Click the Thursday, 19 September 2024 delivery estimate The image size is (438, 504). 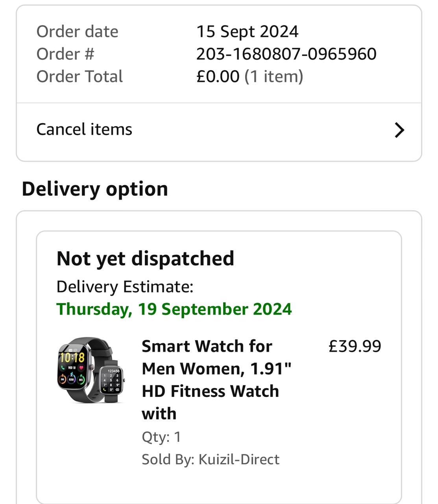(x=174, y=309)
